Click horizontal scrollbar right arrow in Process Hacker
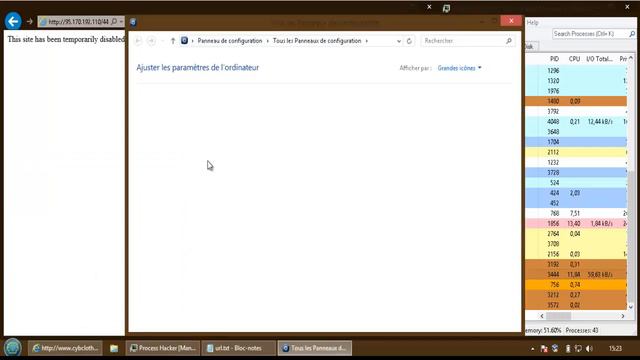The image size is (640, 360). [623, 316]
